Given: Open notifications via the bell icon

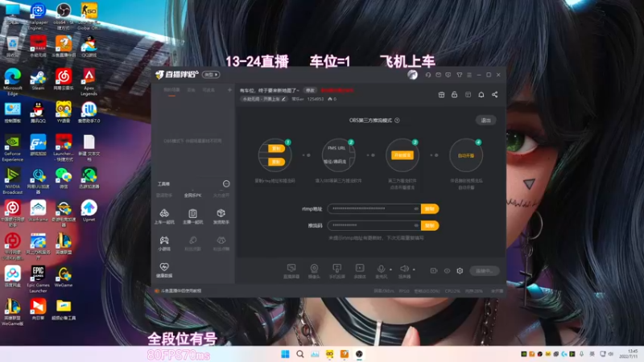Looking at the screenshot, I should coord(481,95).
